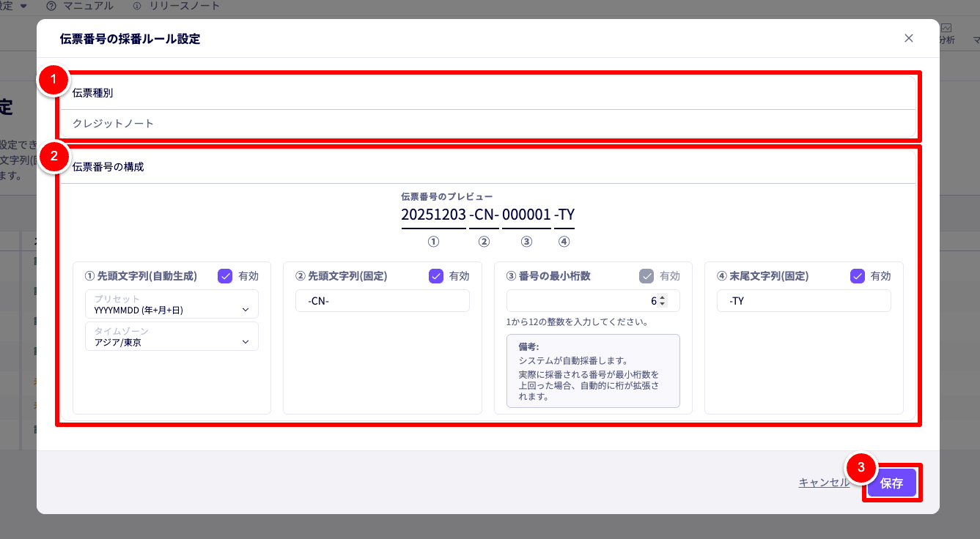Open the 設定 dropdown arrow in top bar
The width and height of the screenshot is (980, 539).
[23, 6]
